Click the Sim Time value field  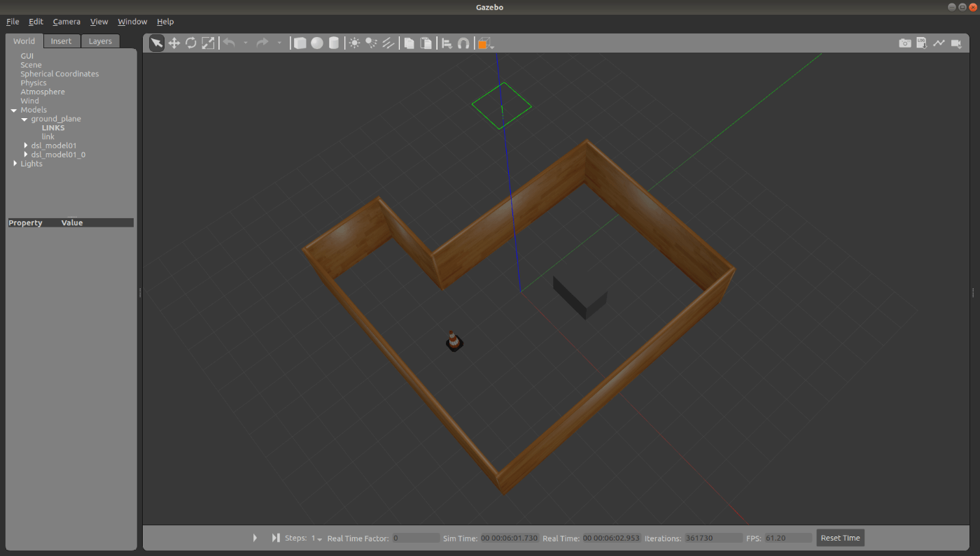point(510,539)
